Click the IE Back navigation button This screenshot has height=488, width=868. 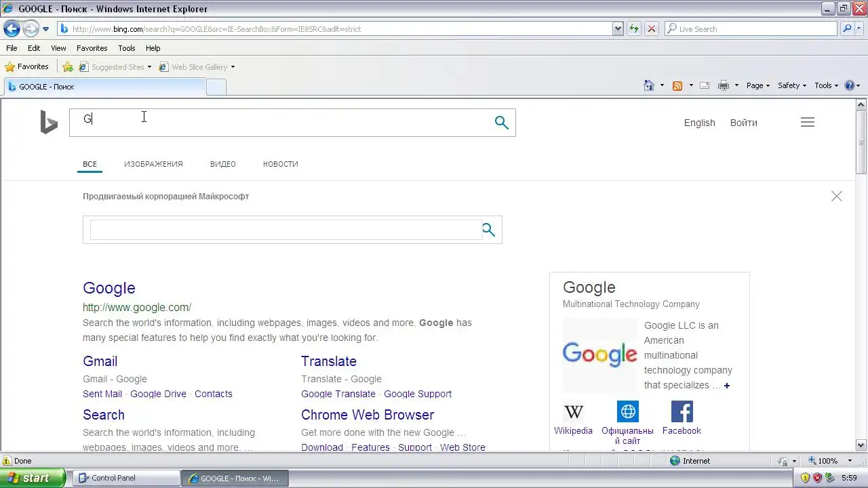(x=12, y=28)
